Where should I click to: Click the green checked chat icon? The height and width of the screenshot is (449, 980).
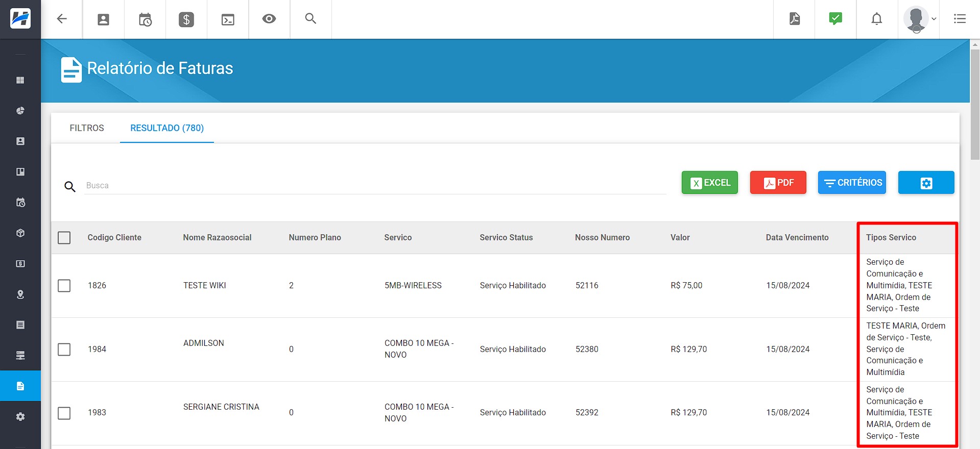[835, 19]
